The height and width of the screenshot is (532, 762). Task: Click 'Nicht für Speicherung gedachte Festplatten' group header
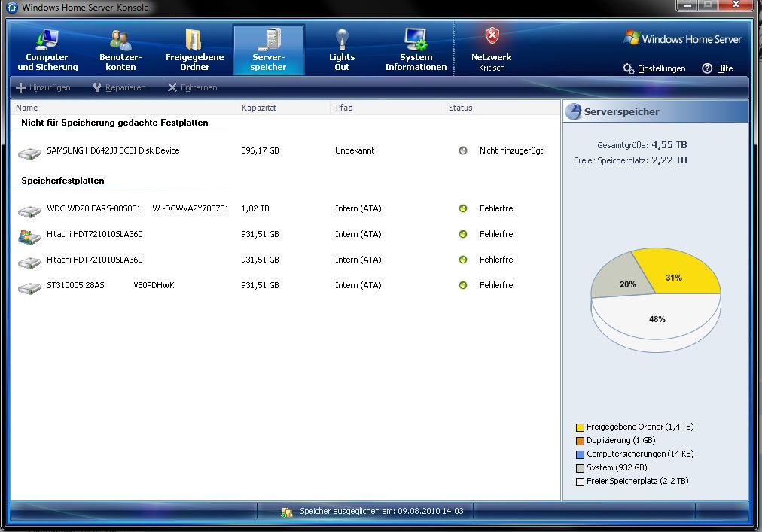point(114,123)
